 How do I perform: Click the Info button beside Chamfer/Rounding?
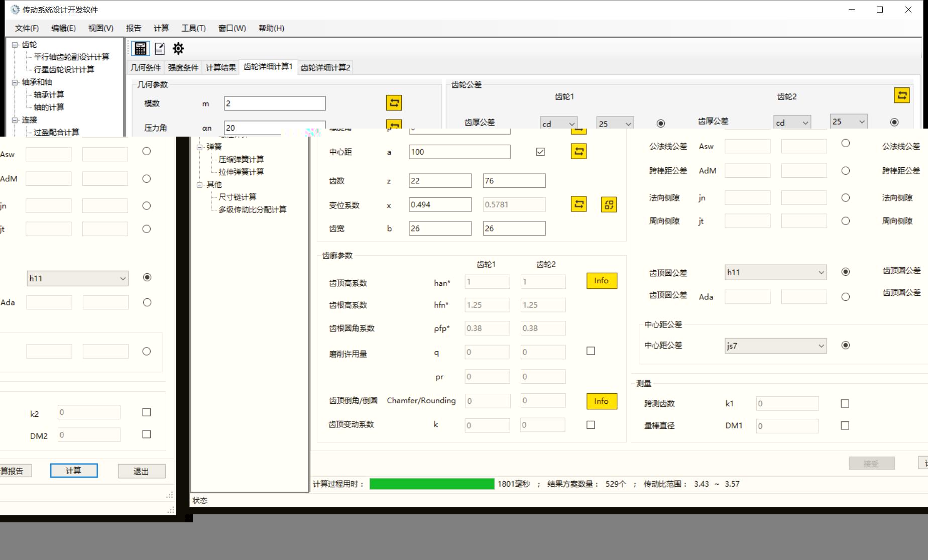tap(602, 401)
